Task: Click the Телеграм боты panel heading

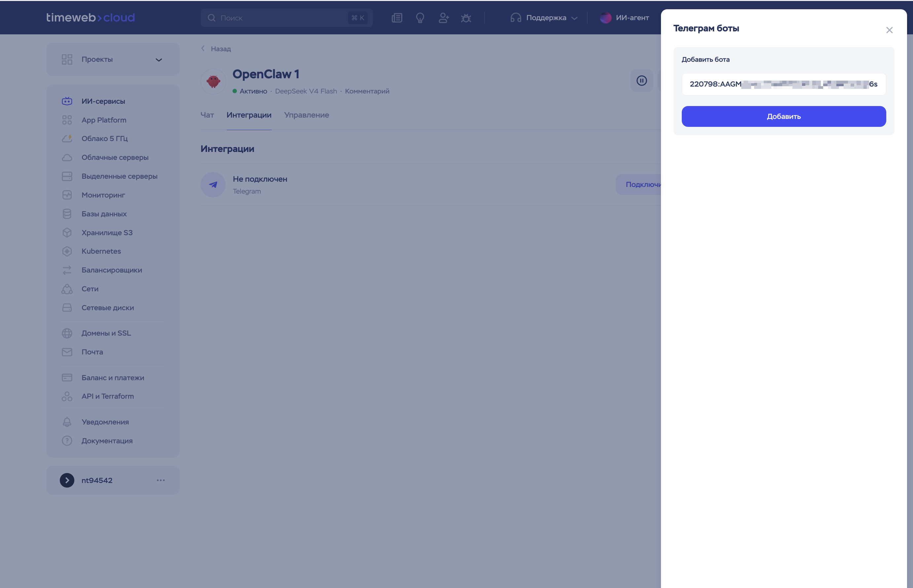Action: click(706, 28)
